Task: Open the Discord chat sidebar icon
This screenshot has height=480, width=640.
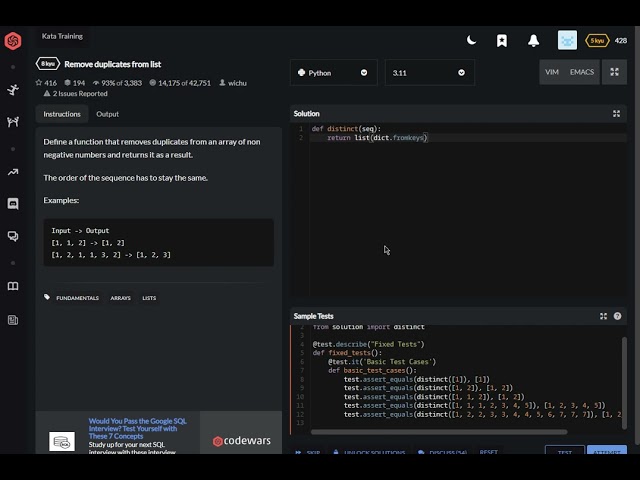Action: pyautogui.click(x=13, y=204)
